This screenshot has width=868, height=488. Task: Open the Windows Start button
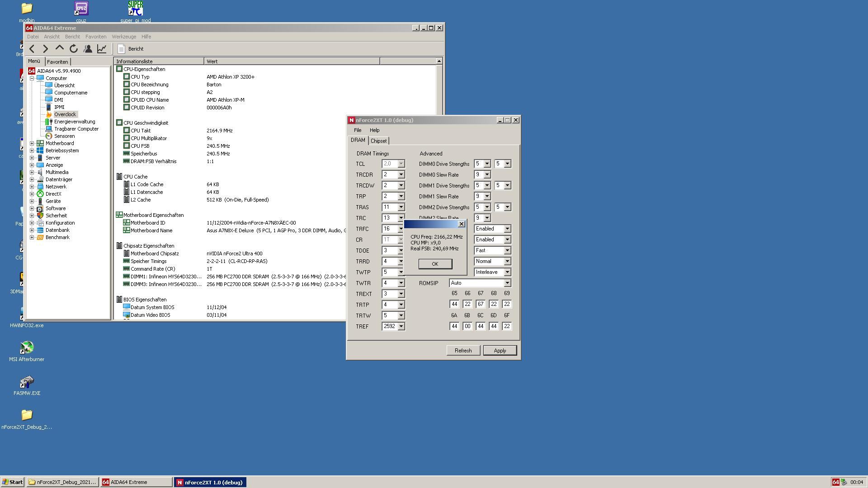pyautogui.click(x=13, y=483)
